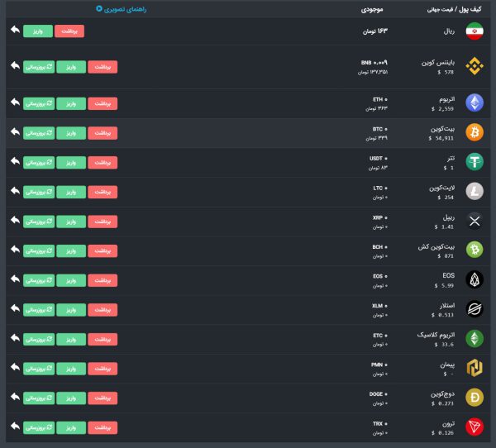Click the Ethereum logo icon
Viewport: 496px width, 448px height.
point(475,102)
